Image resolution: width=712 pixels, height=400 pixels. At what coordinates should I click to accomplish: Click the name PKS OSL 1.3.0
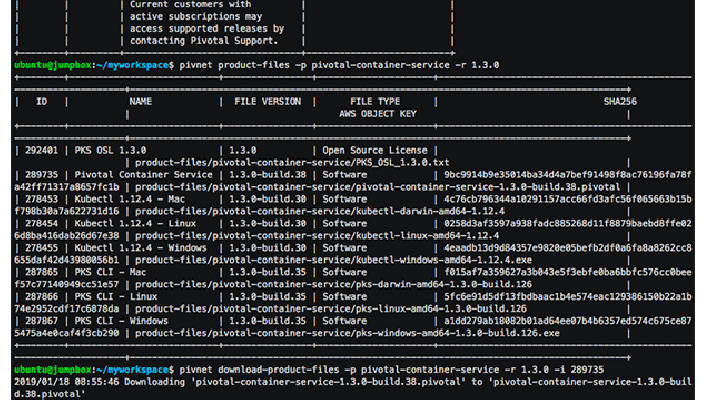[110, 150]
